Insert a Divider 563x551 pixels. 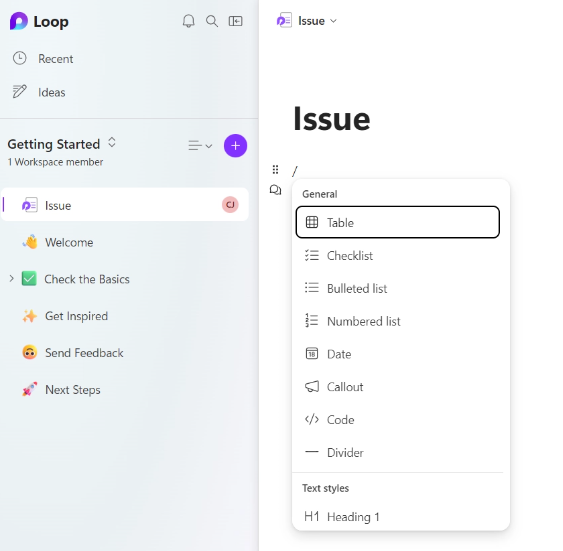click(397, 453)
